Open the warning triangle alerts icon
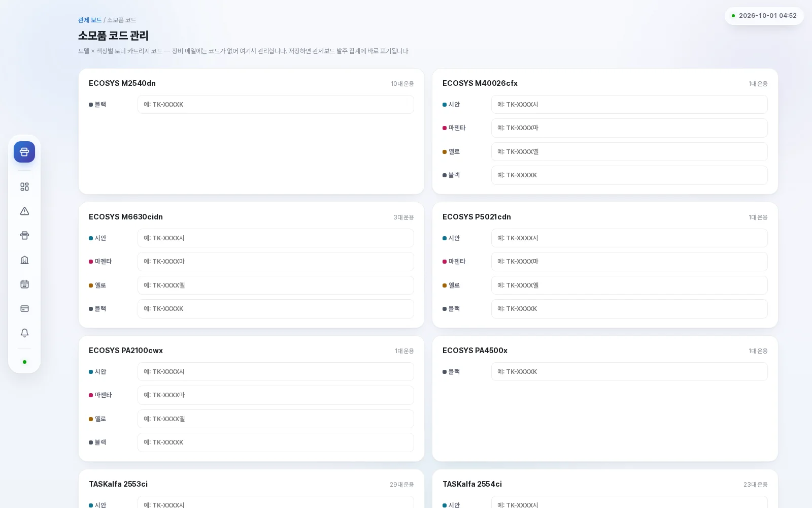 tap(24, 211)
